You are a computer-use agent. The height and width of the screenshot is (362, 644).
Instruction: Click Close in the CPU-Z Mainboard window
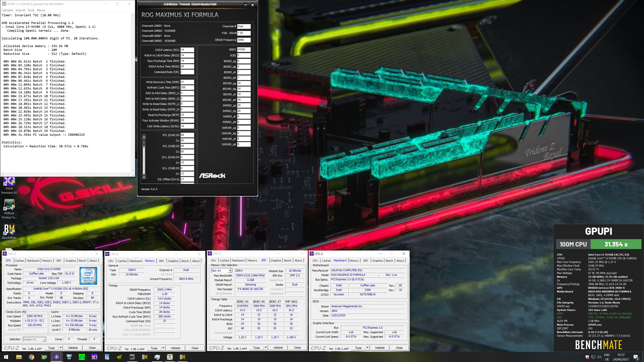[x=399, y=348]
